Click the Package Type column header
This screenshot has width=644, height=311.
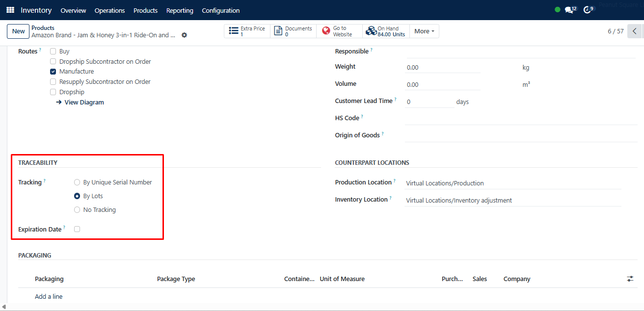tap(176, 279)
